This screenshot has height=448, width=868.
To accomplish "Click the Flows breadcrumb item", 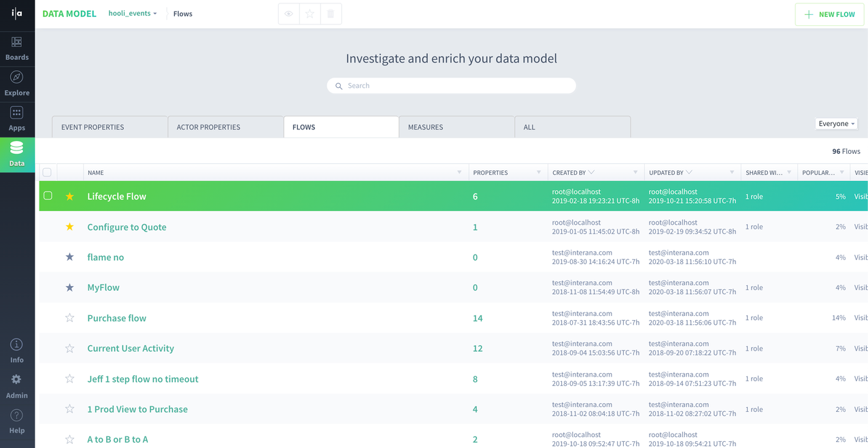I will coord(183,14).
